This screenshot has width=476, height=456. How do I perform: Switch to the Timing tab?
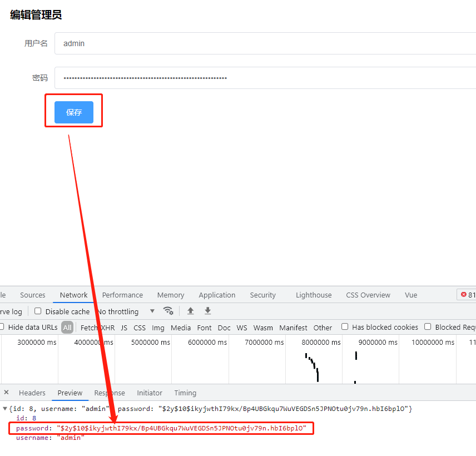click(x=185, y=393)
